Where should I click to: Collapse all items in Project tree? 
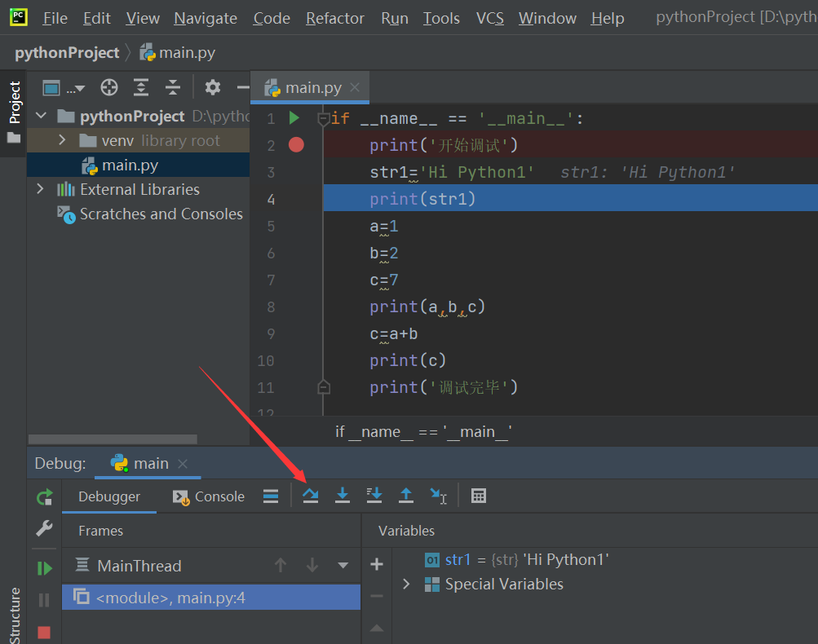pyautogui.click(x=173, y=87)
